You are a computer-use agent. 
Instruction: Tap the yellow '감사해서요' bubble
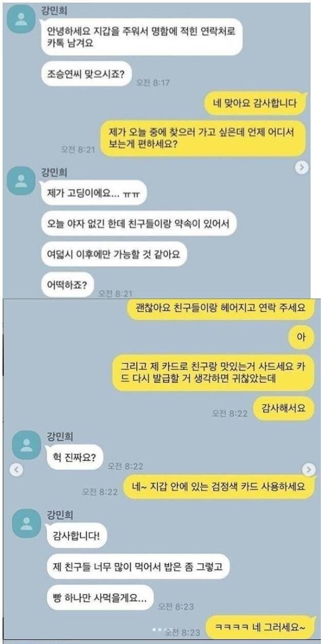tap(284, 408)
